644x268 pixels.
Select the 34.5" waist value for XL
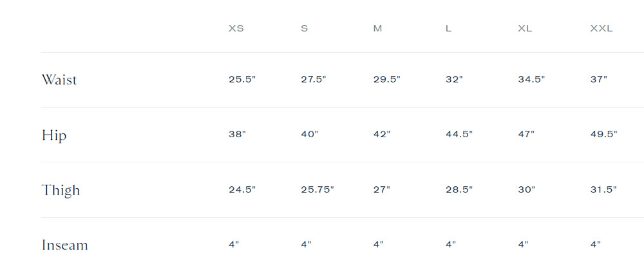click(x=531, y=79)
